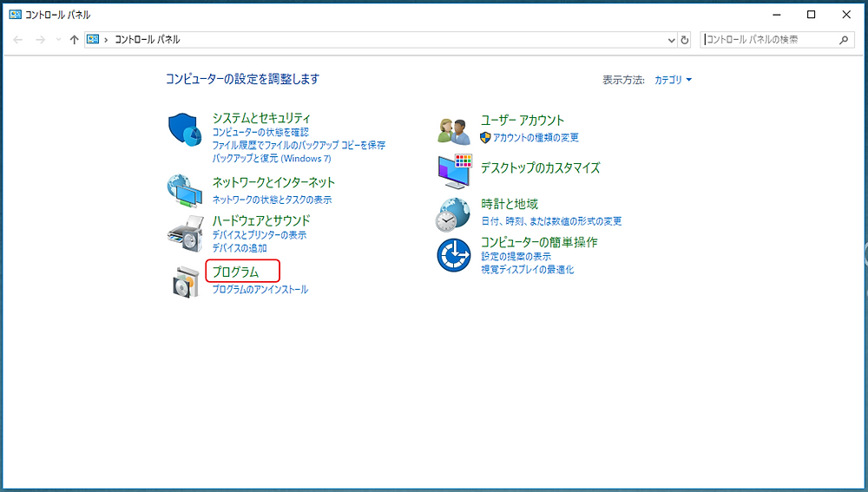
Task: Open the カテゴリ view-by dropdown
Action: [674, 80]
